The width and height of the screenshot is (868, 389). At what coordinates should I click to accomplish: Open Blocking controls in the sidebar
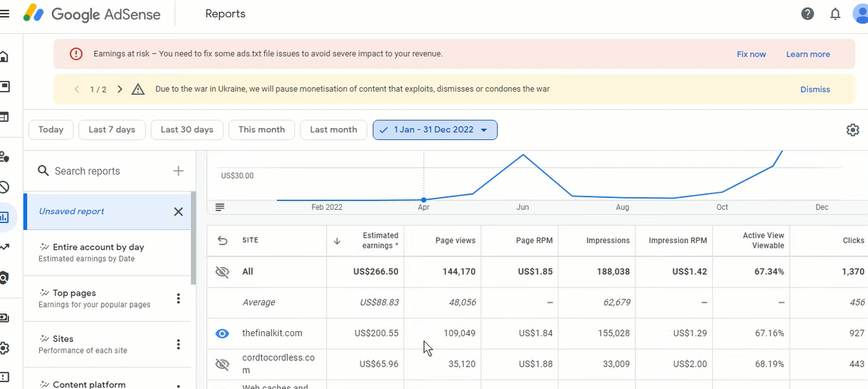point(4,187)
